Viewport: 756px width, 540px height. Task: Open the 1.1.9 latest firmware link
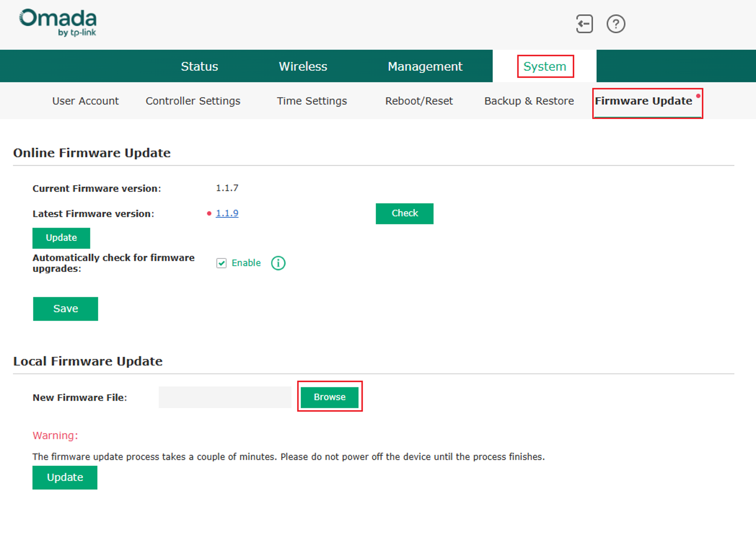point(227,213)
